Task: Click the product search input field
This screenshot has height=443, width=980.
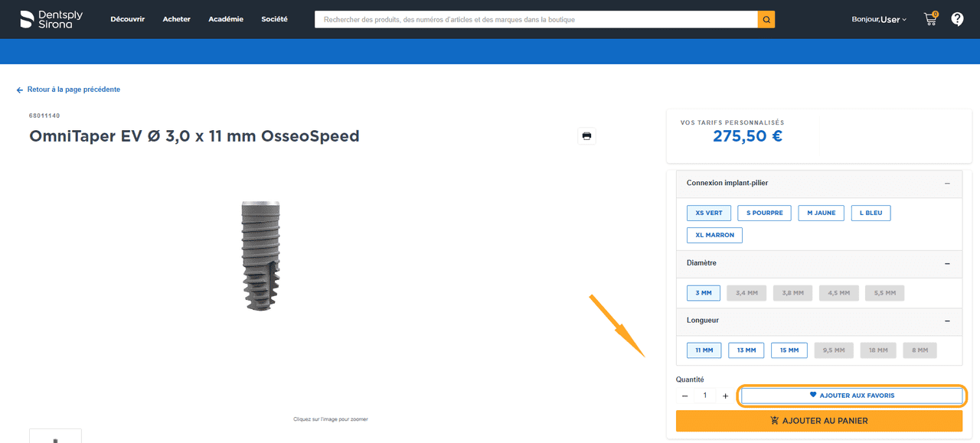Action: coord(536,19)
